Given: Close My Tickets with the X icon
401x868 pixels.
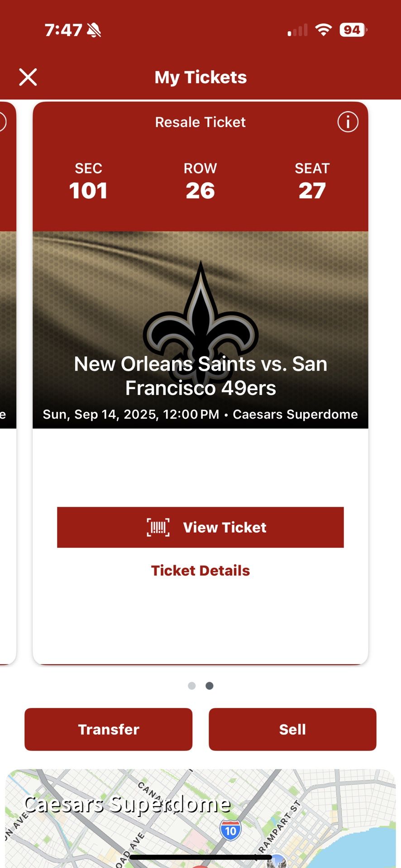Looking at the screenshot, I should (x=29, y=77).
